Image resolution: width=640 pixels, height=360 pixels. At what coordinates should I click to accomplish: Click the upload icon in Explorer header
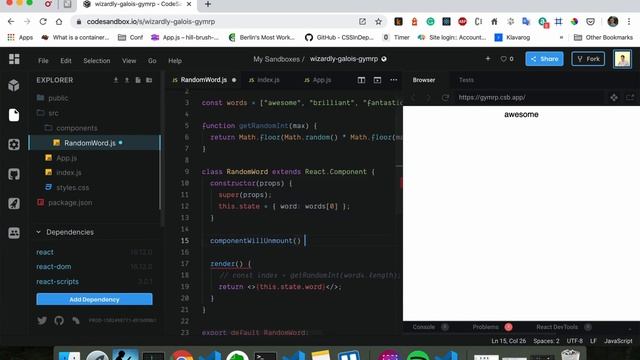(x=127, y=80)
